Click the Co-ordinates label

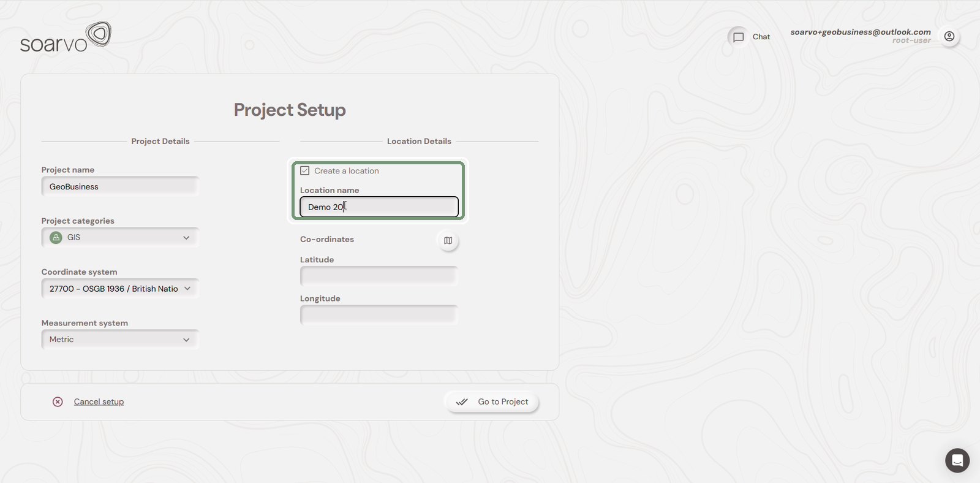pos(327,240)
